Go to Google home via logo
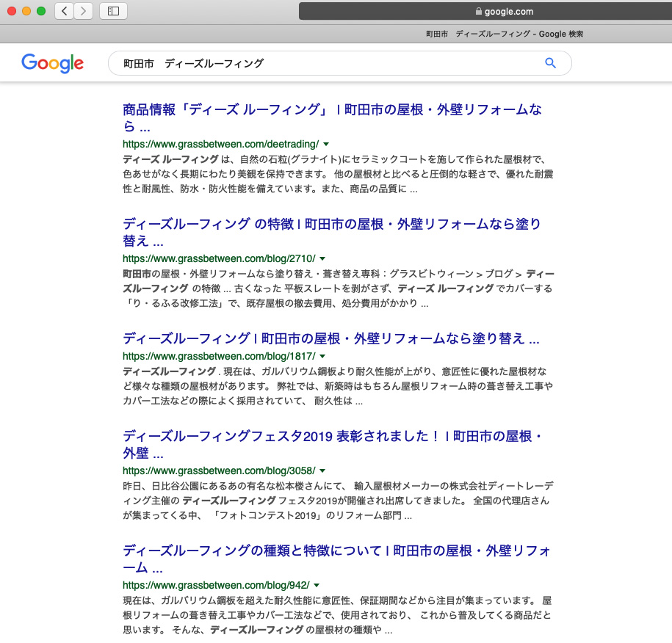This screenshot has height=643, width=672. click(53, 63)
